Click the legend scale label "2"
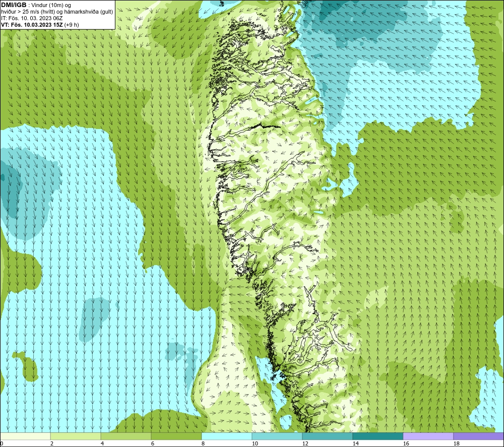The height and width of the screenshot is (447, 504). point(52,444)
